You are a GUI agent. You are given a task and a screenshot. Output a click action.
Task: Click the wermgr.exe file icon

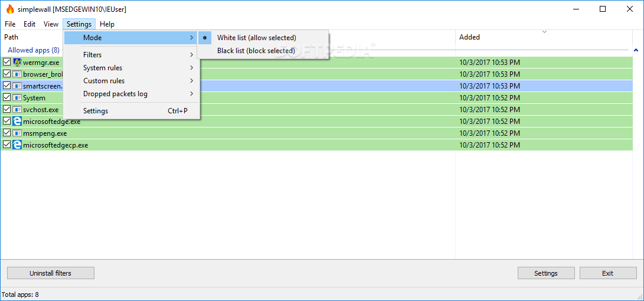(17, 63)
